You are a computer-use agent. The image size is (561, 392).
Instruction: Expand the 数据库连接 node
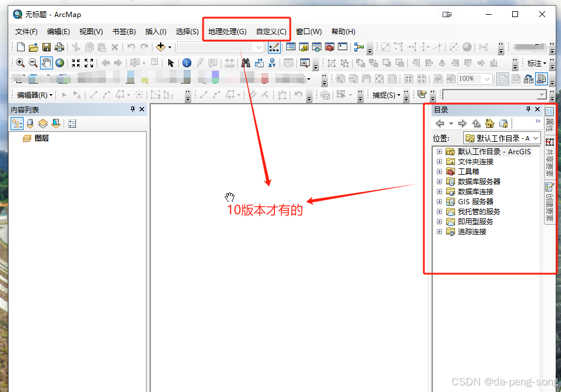(x=439, y=192)
